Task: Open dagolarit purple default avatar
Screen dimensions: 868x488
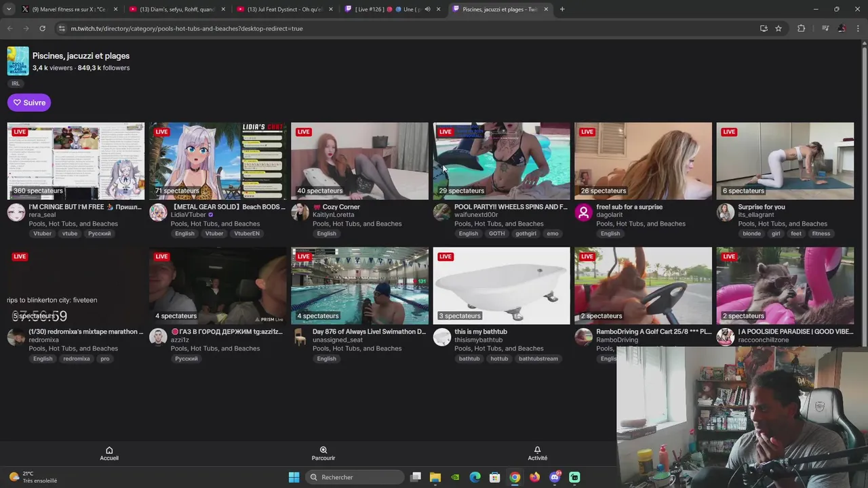Action: point(583,212)
